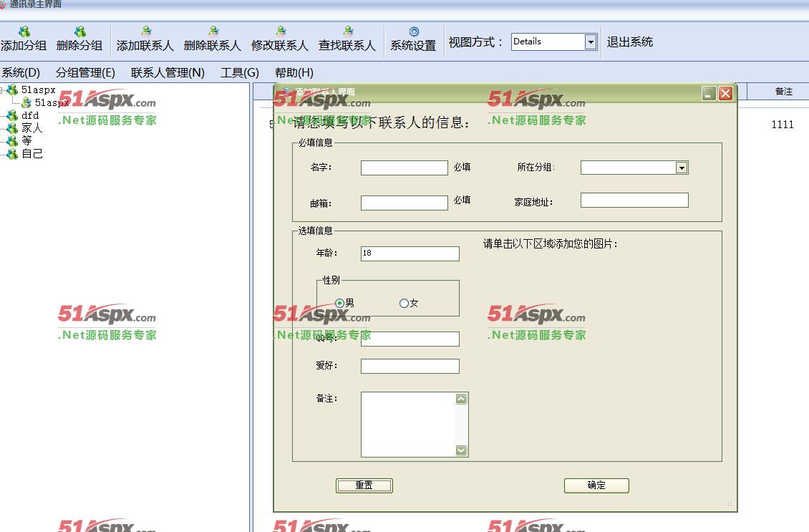Select the 男 (male) radio button
Image resolution: width=809 pixels, height=532 pixels.
338,303
